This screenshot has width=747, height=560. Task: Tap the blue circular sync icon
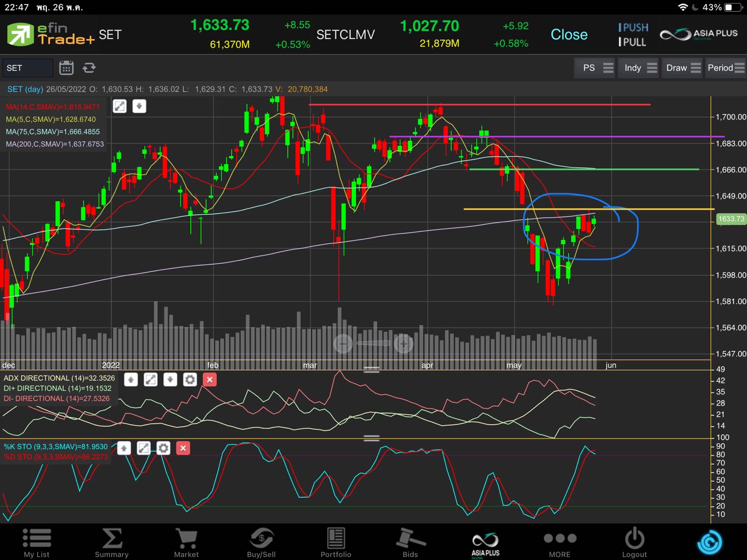[710, 542]
